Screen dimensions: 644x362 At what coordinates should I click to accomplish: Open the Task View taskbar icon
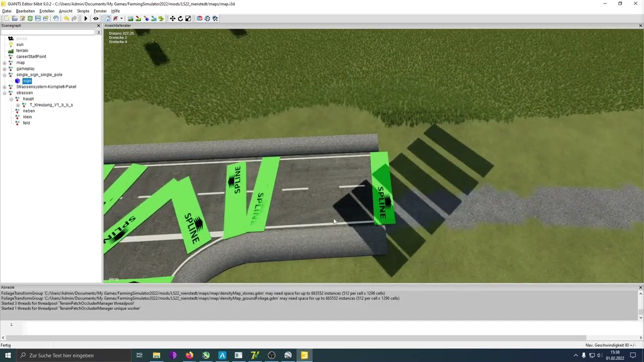(140, 355)
